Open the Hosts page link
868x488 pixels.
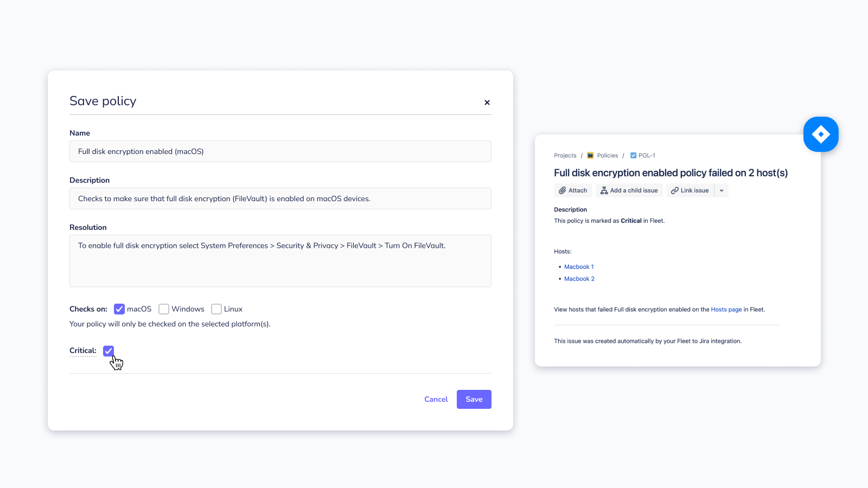[x=726, y=310]
